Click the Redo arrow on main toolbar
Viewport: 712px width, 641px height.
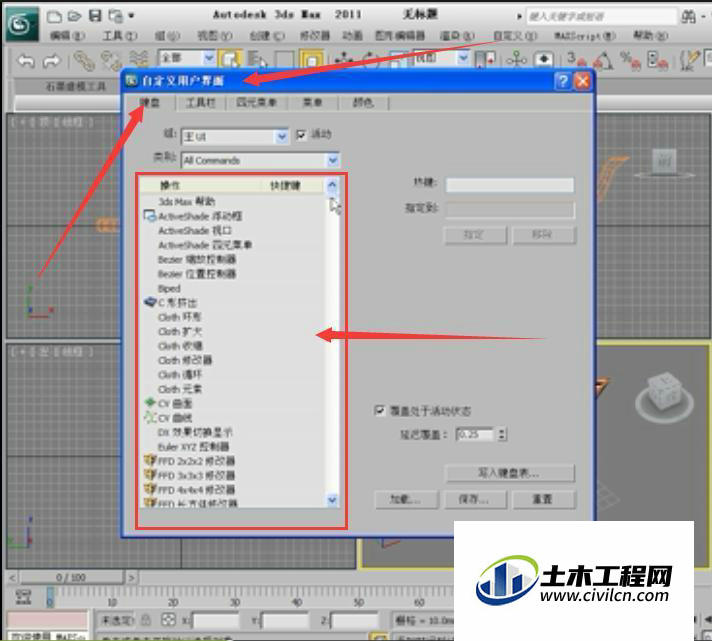pyautogui.click(x=51, y=60)
